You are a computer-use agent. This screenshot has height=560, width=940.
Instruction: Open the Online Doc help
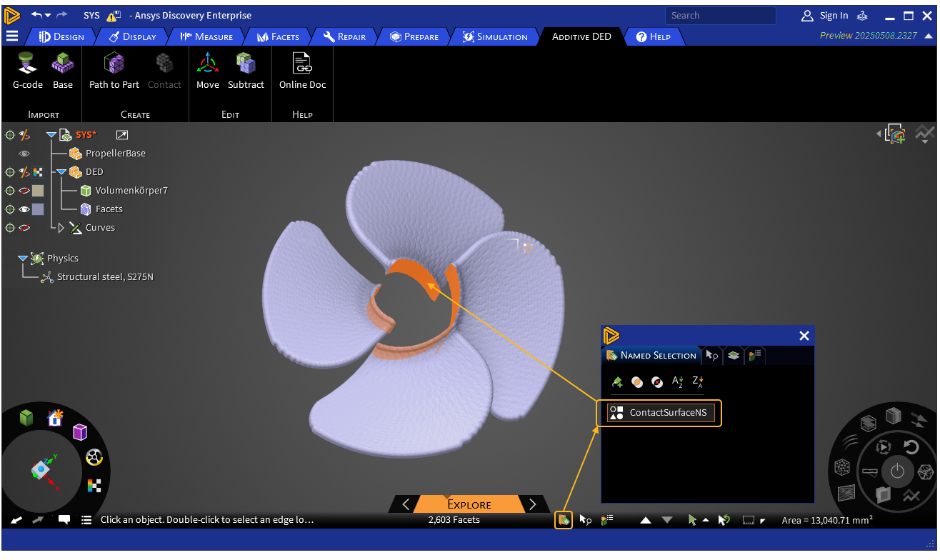tap(302, 64)
